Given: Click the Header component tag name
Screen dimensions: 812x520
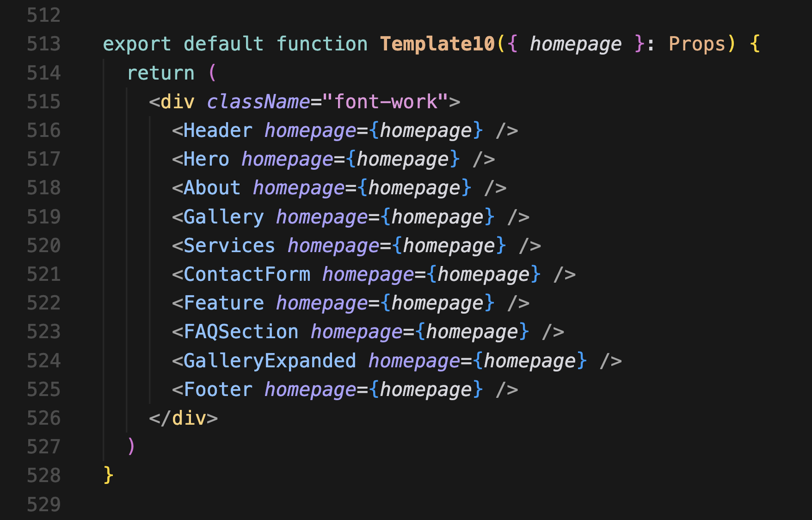Looking at the screenshot, I should point(218,130).
